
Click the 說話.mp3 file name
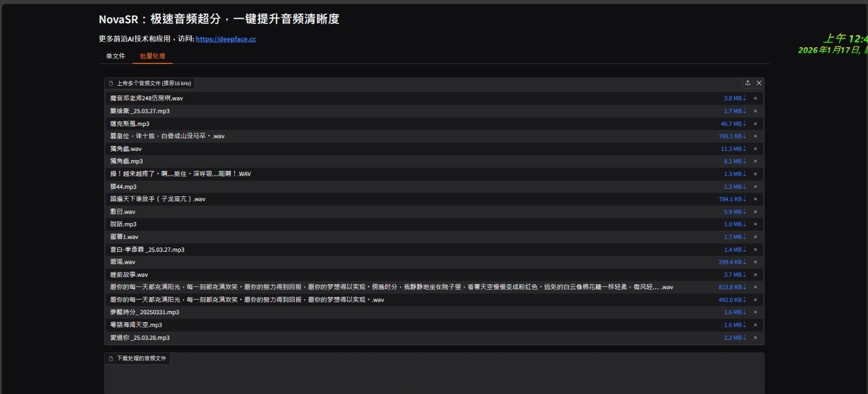(123, 224)
